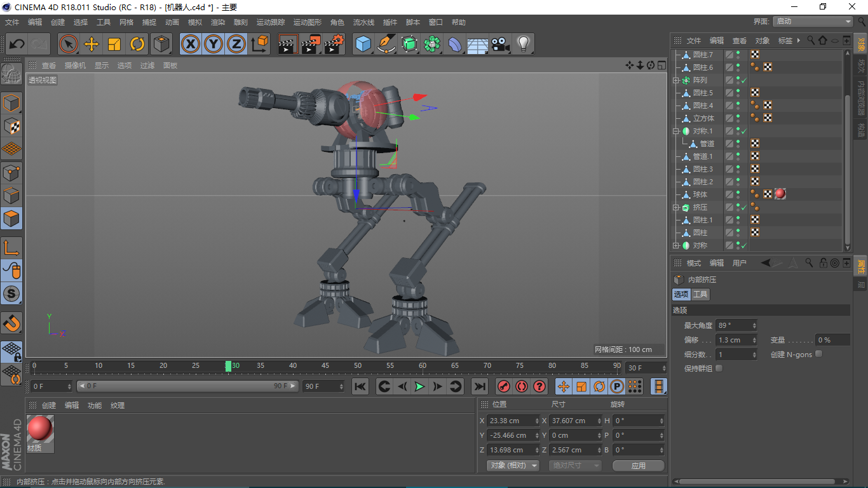Click the red material sphere thumbnail labeled 材质
This screenshot has height=488, width=868.
[39, 427]
